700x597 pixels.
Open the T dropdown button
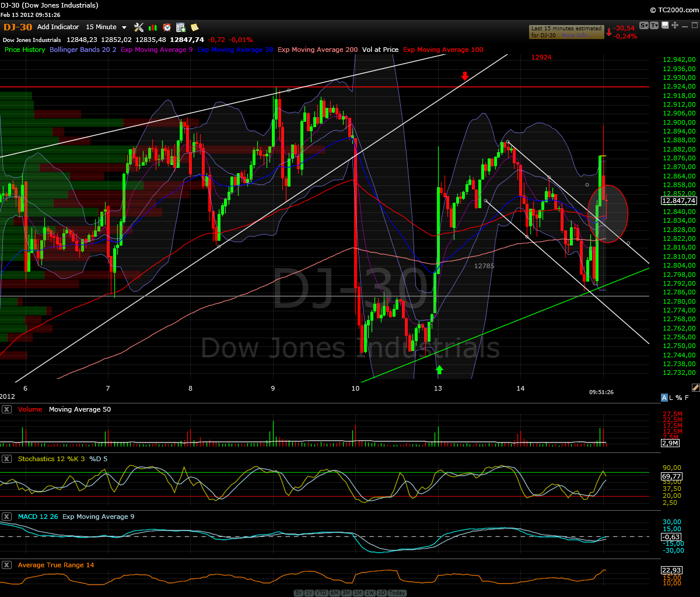pyautogui.click(x=654, y=25)
